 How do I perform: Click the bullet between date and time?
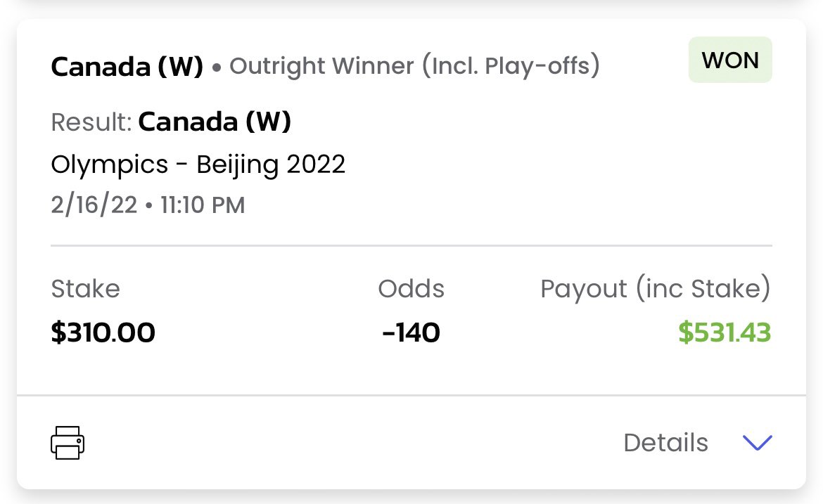point(148,205)
